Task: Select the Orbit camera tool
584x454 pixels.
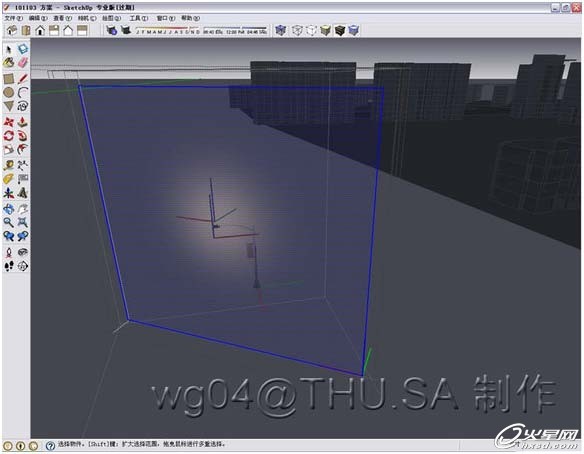Action: click(9, 209)
